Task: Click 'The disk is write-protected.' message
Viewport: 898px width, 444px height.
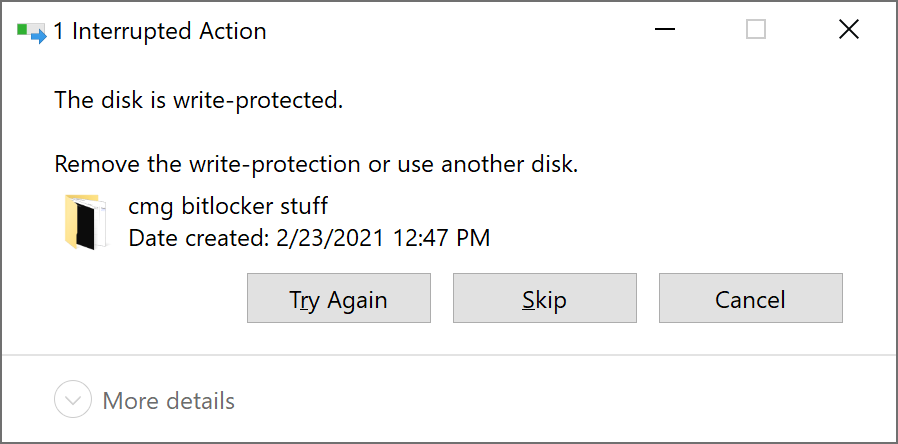Action: click(199, 100)
